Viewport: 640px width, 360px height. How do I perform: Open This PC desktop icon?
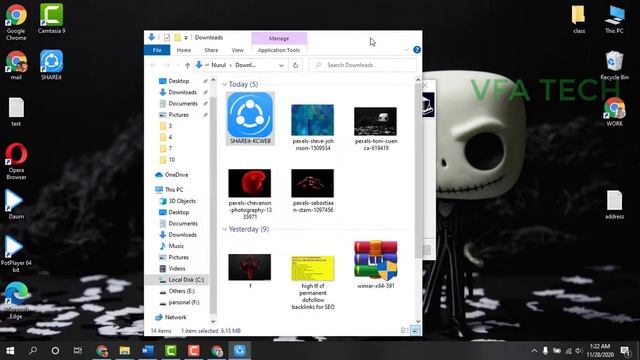pyautogui.click(x=614, y=20)
